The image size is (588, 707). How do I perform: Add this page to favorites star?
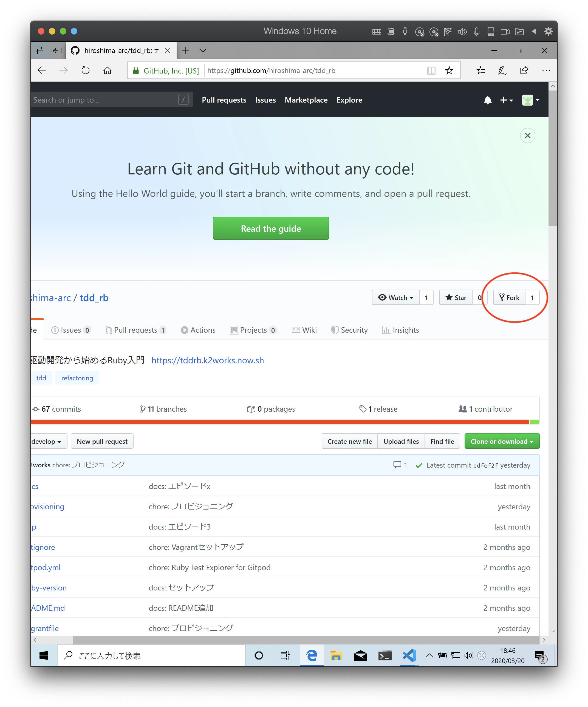click(449, 70)
